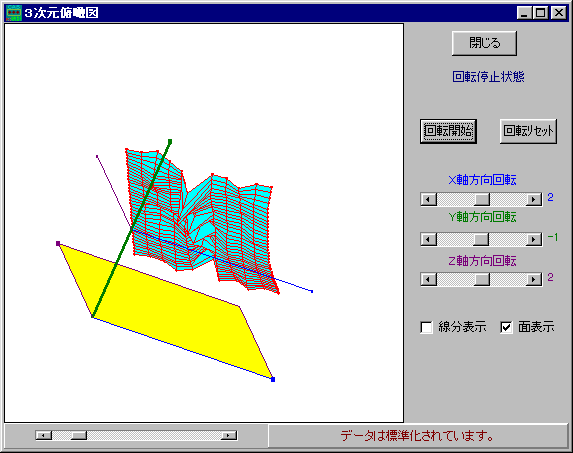
Task: Click the X軸方向回転 slider thumb
Action: 482,199
